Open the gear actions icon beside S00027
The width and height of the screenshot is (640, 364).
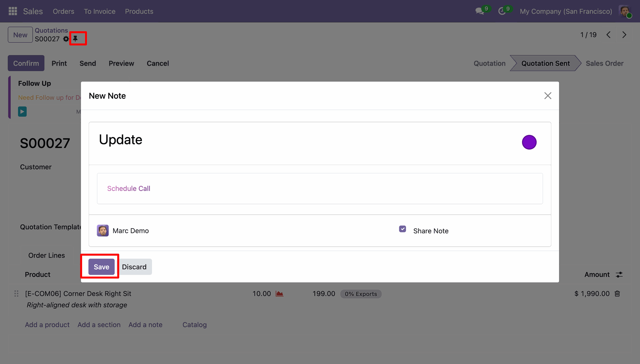[66, 39]
